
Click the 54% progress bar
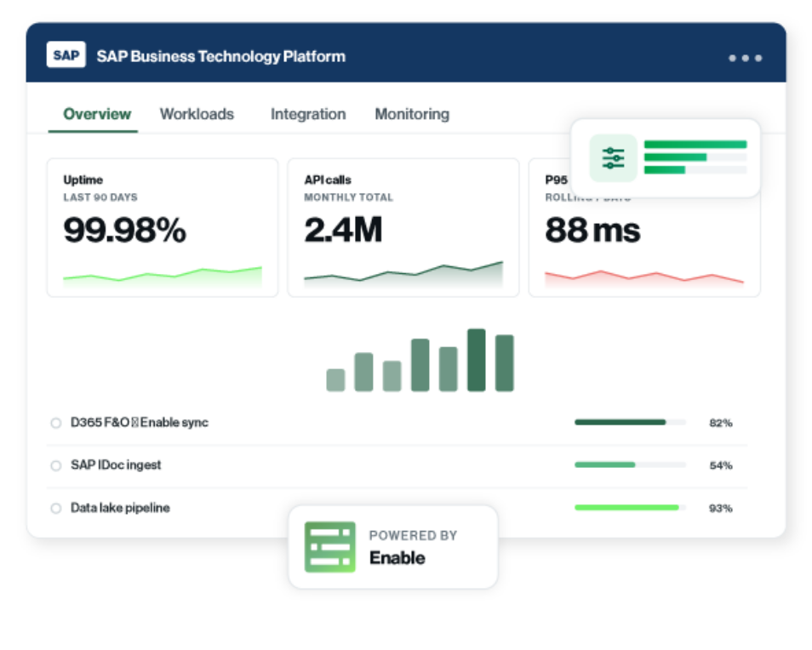click(x=630, y=465)
